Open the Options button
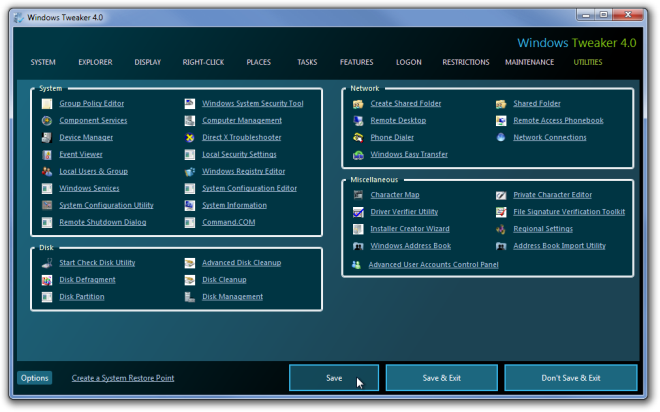The image size is (660, 412). click(x=35, y=378)
